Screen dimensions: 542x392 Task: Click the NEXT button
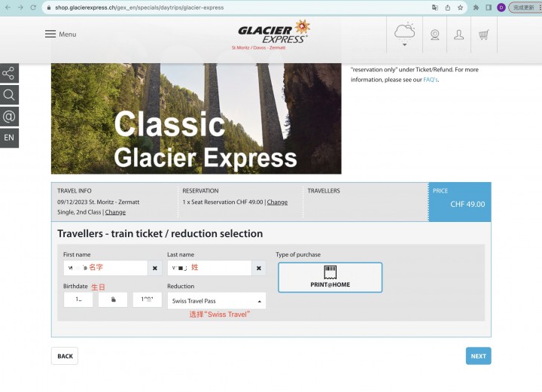click(x=479, y=356)
